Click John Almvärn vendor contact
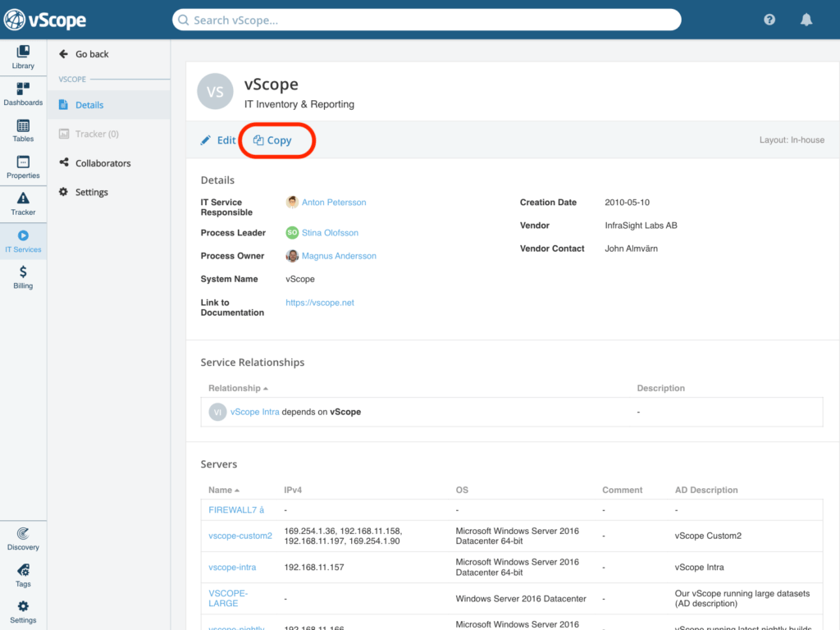Viewport: 840px width, 630px height. pyautogui.click(x=631, y=248)
